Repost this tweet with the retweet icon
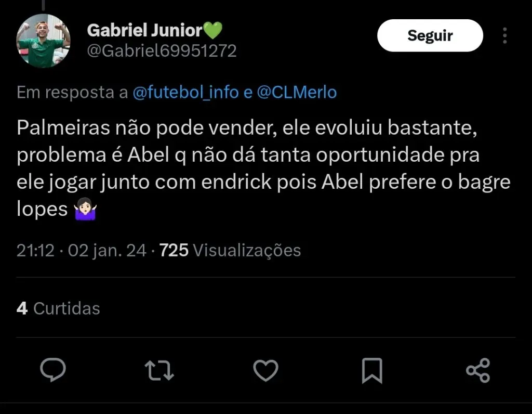The height and width of the screenshot is (414, 532). [x=159, y=370]
